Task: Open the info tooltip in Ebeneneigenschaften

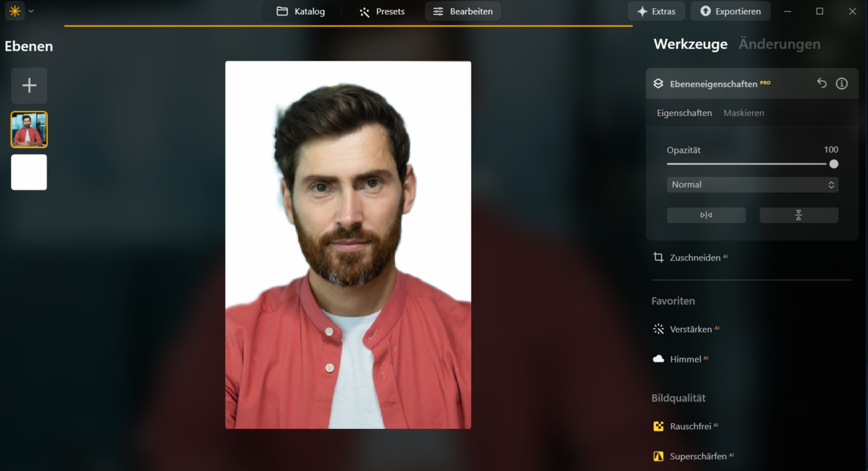Action: pyautogui.click(x=841, y=82)
